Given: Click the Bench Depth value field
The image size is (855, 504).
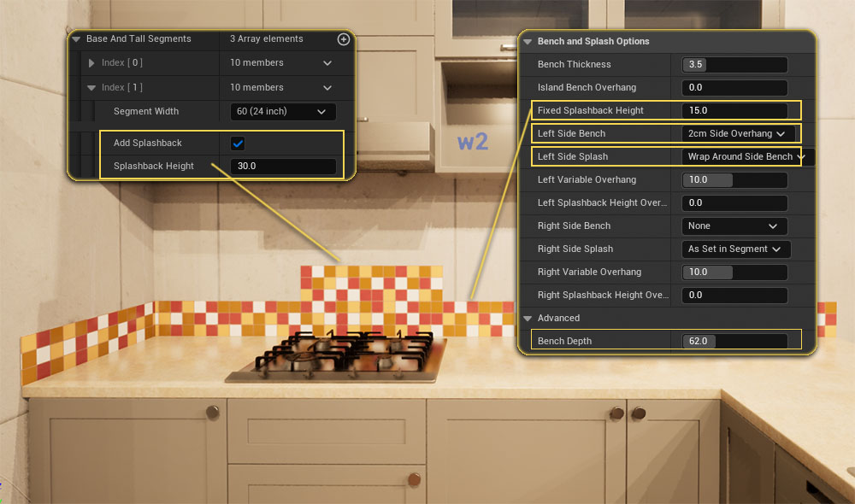Looking at the screenshot, I should pyautogui.click(x=734, y=342).
